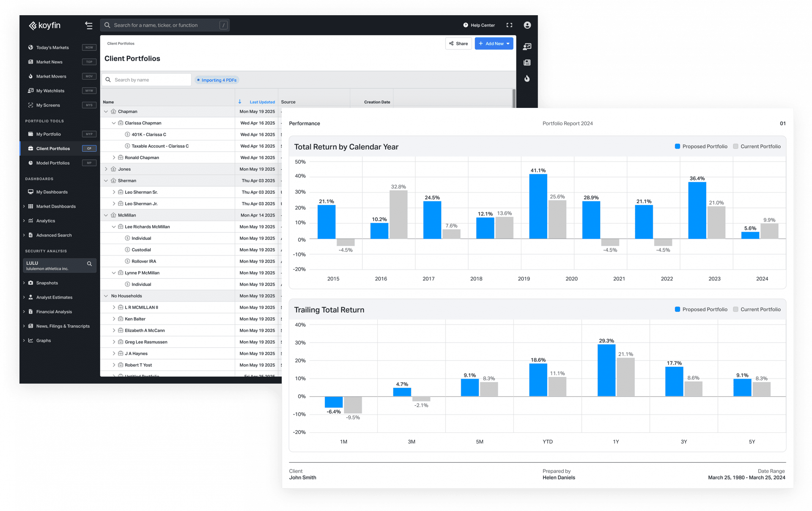Open News, Filings & Transcripts section

tap(63, 326)
